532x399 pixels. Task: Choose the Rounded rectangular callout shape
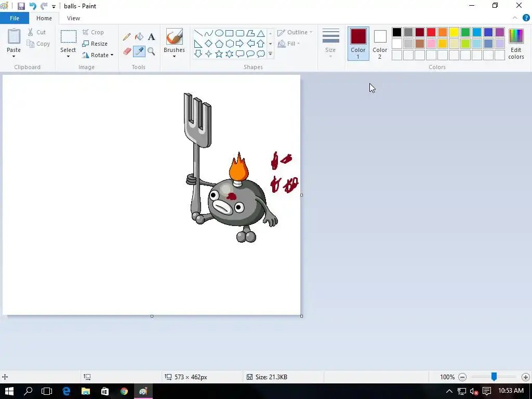tap(240, 54)
